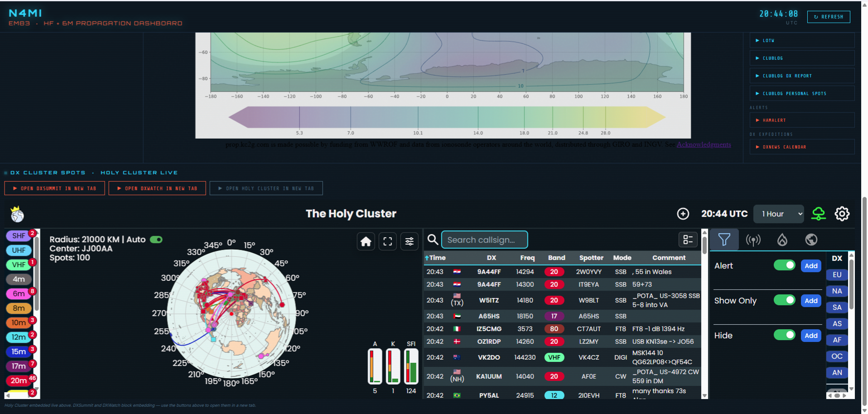This screenshot has height=414, width=868.
Task: Toggle the 4m band filter
Action: tap(19, 279)
